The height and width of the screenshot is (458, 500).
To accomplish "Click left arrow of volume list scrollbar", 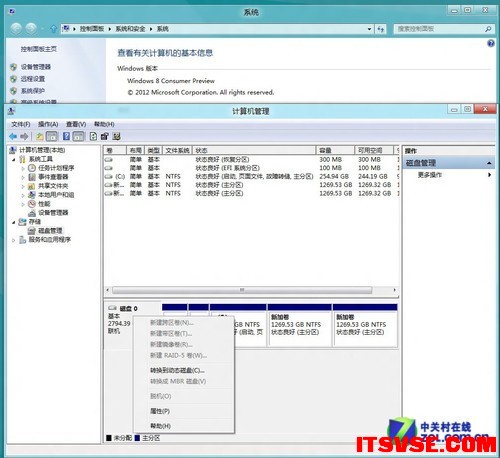I will pyautogui.click(x=107, y=290).
